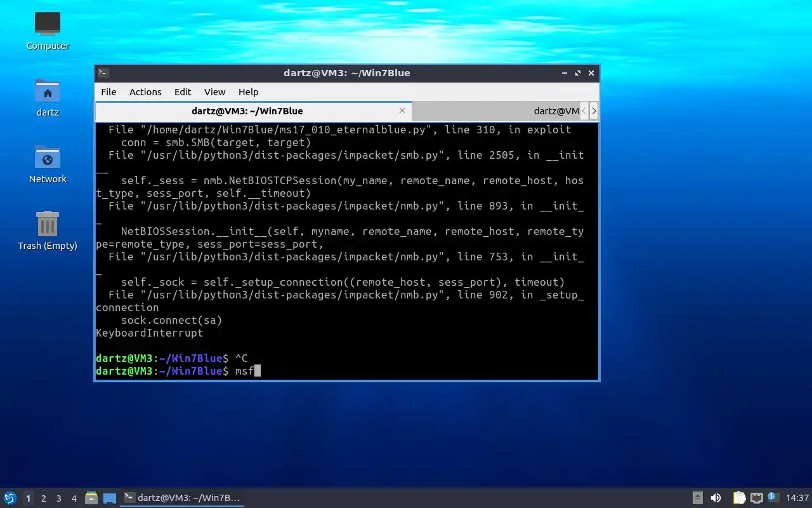Viewport: 812px width, 508px height.
Task: Click the terminal window title bar icon
Action: pyautogui.click(x=103, y=73)
